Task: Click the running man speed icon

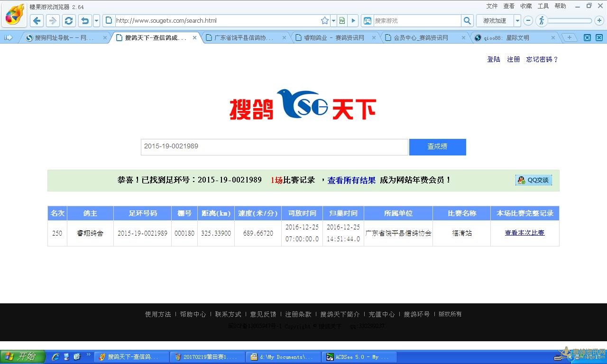Action: pos(542,20)
